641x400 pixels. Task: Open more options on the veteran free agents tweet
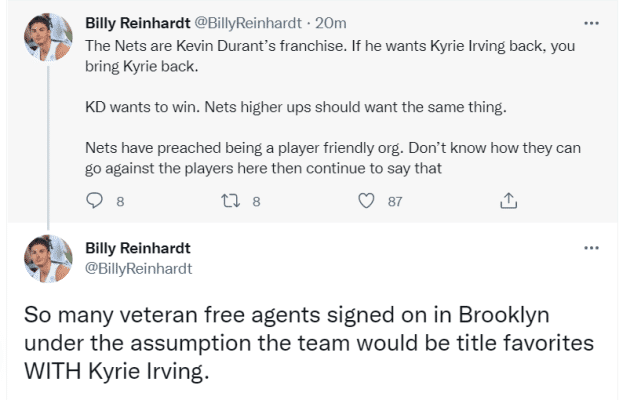pyautogui.click(x=591, y=247)
